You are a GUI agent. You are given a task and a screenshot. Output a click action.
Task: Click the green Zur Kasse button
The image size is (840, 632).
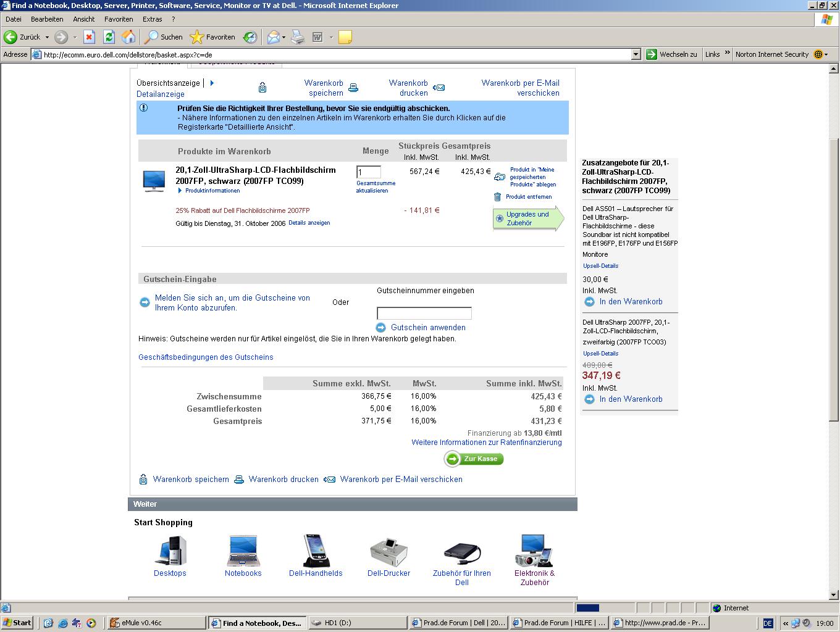coord(474,459)
